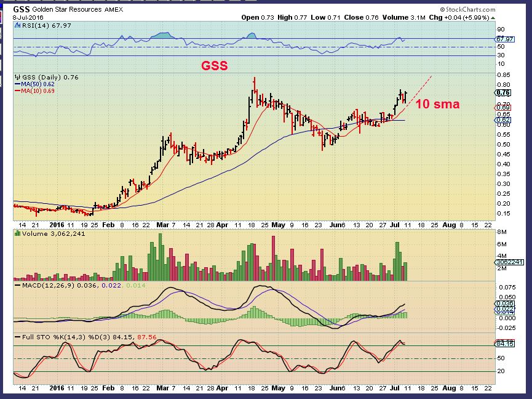Click the 0.036 MACD tag on right axis
This screenshot has height=399, width=532.
click(x=505, y=304)
